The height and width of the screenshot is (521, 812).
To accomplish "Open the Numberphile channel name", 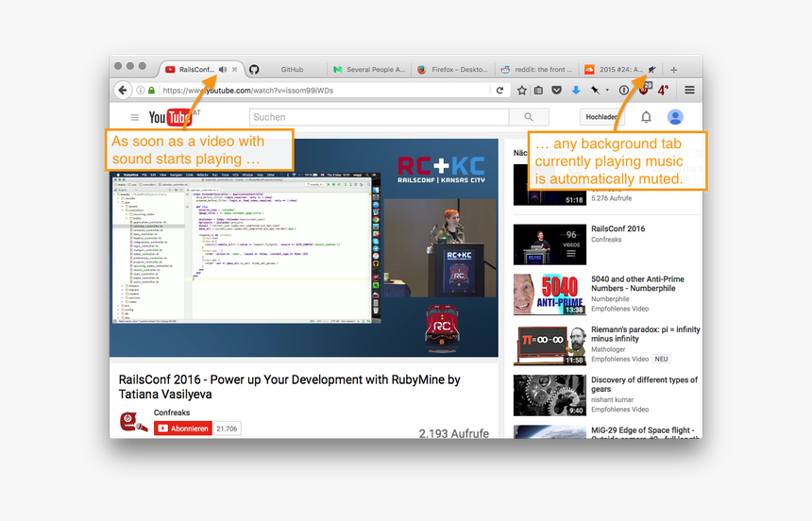I will 611,299.
